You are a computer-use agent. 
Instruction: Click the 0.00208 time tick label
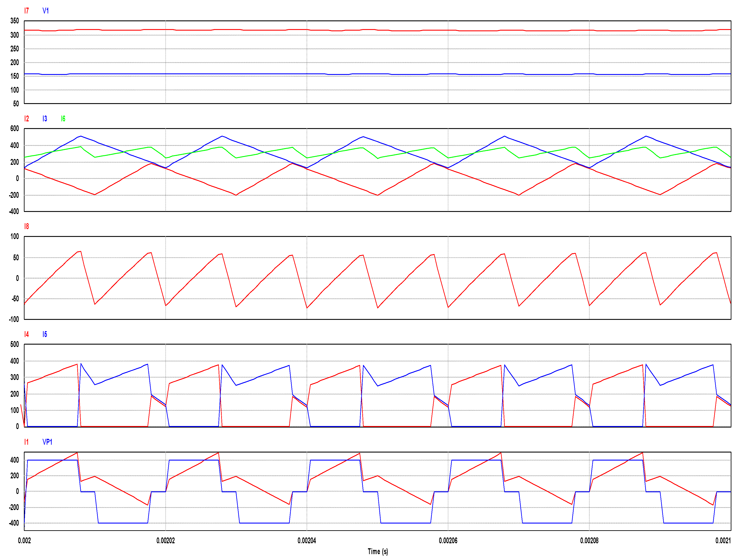pos(589,541)
